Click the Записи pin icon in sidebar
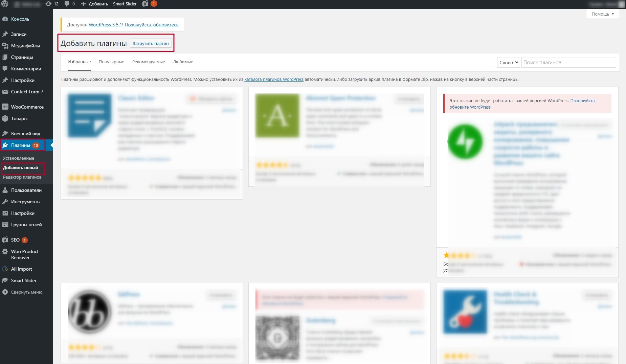This screenshot has height=364, width=626. [5, 34]
